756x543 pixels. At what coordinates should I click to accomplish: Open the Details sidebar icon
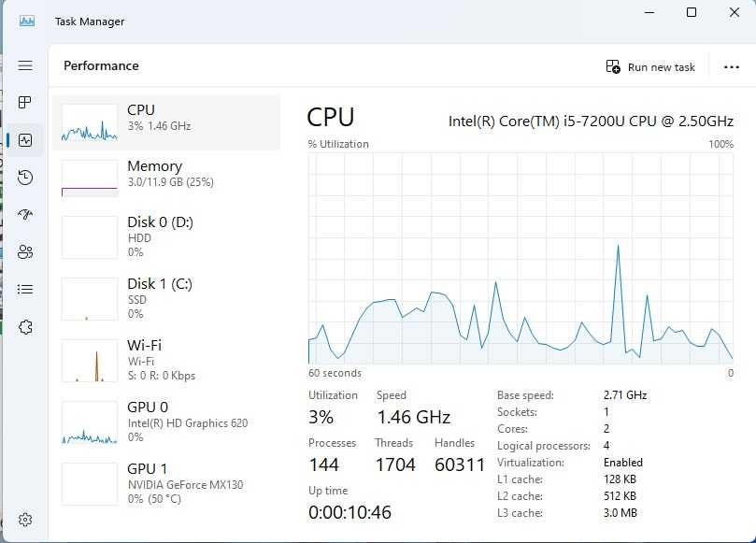[x=25, y=289]
